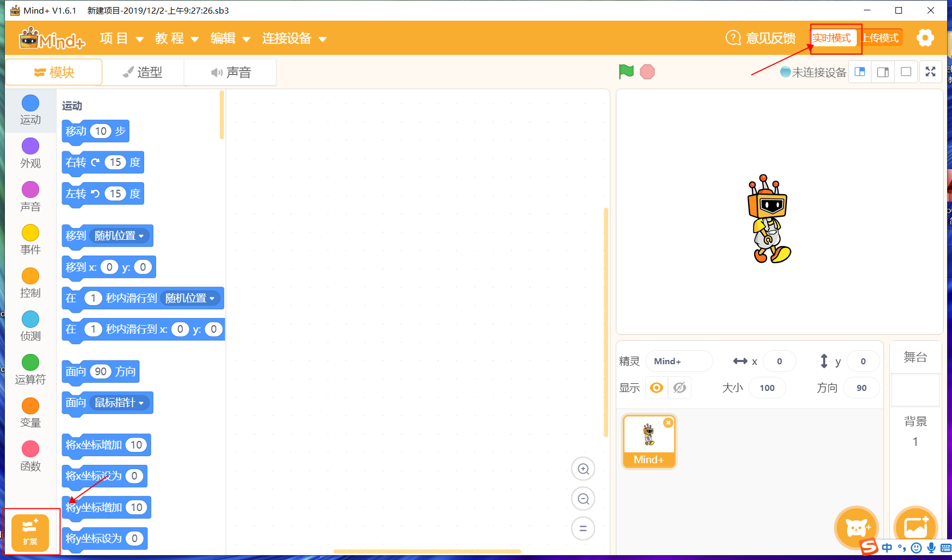Image resolution: width=952 pixels, height=560 pixels.
Task: Click the 移动 10 步 block
Action: pyautogui.click(x=96, y=132)
